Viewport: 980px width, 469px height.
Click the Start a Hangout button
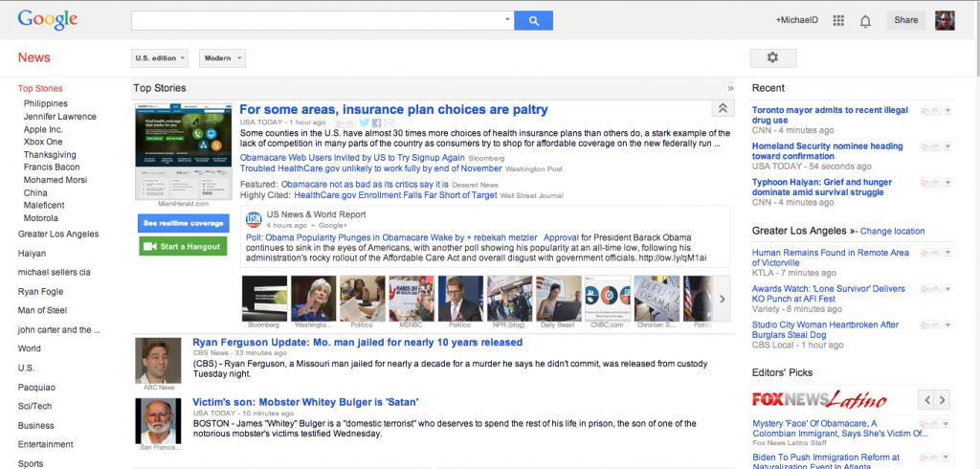pyautogui.click(x=183, y=246)
